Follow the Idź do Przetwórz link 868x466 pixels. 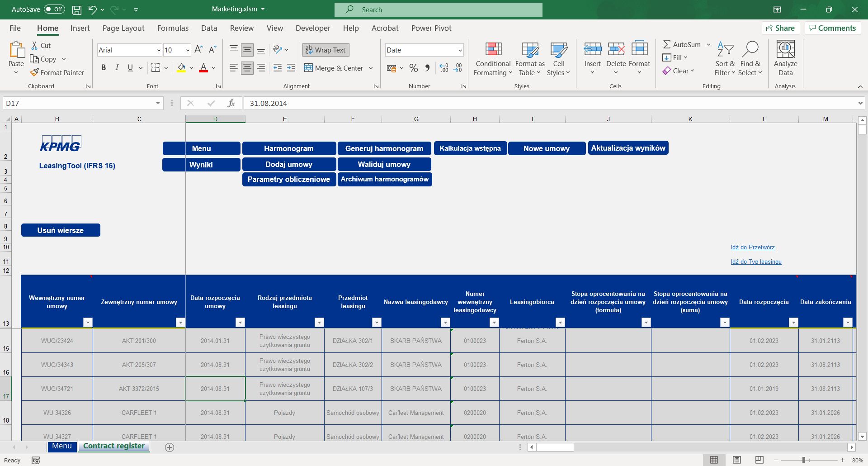coord(753,247)
